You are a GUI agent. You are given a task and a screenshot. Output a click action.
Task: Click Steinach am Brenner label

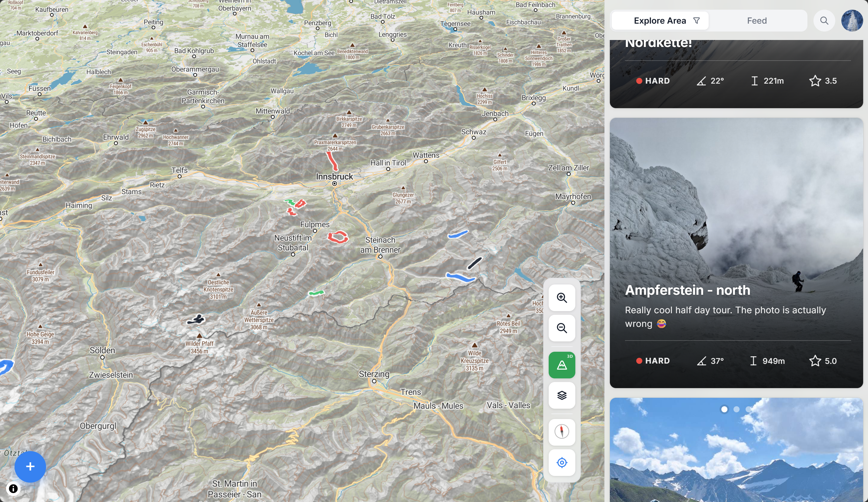380,245
